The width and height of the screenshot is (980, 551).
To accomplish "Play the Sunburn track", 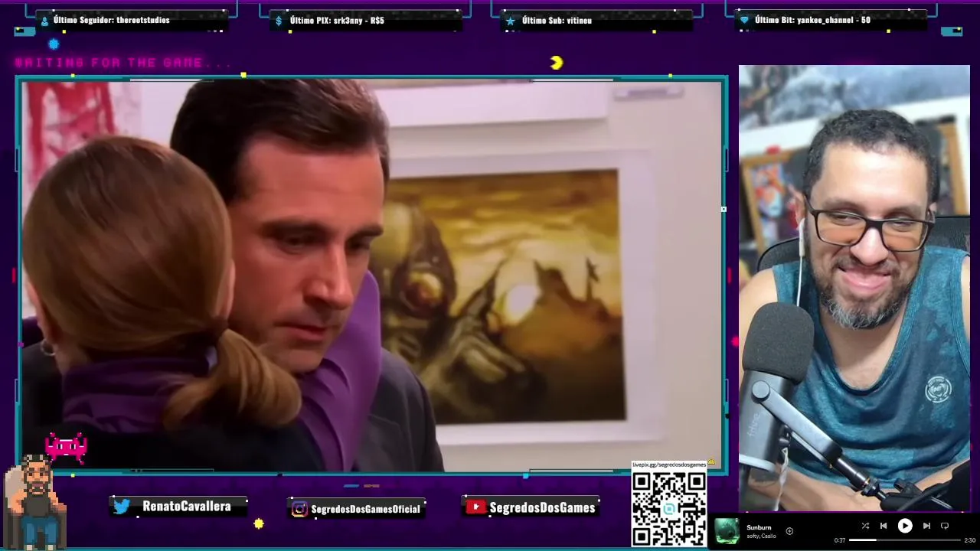I will [905, 526].
